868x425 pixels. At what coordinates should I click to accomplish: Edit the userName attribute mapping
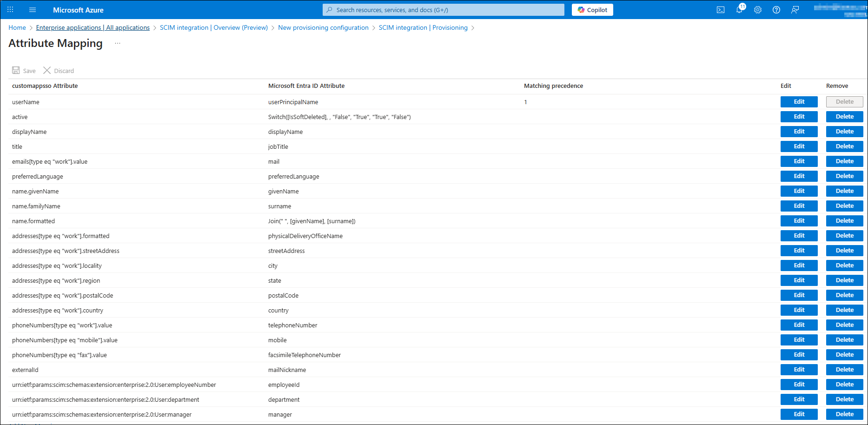[x=799, y=102]
